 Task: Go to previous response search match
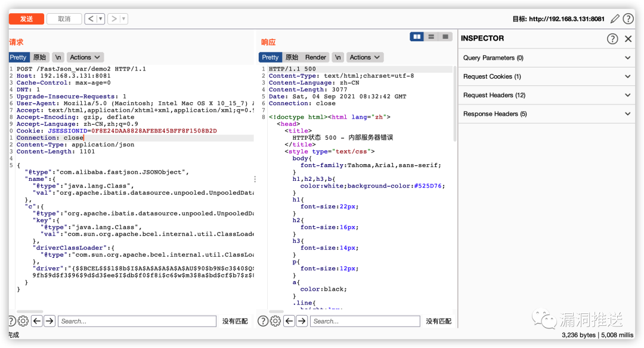pos(289,321)
